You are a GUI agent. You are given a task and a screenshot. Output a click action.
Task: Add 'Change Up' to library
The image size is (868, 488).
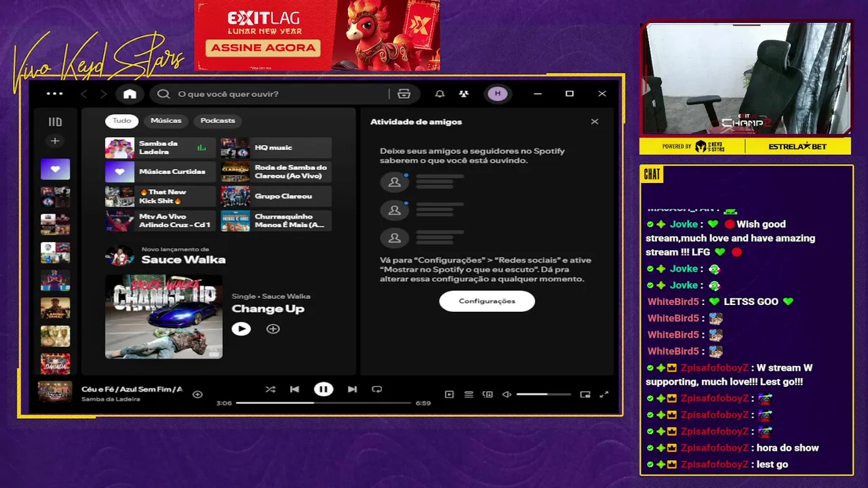tap(273, 329)
